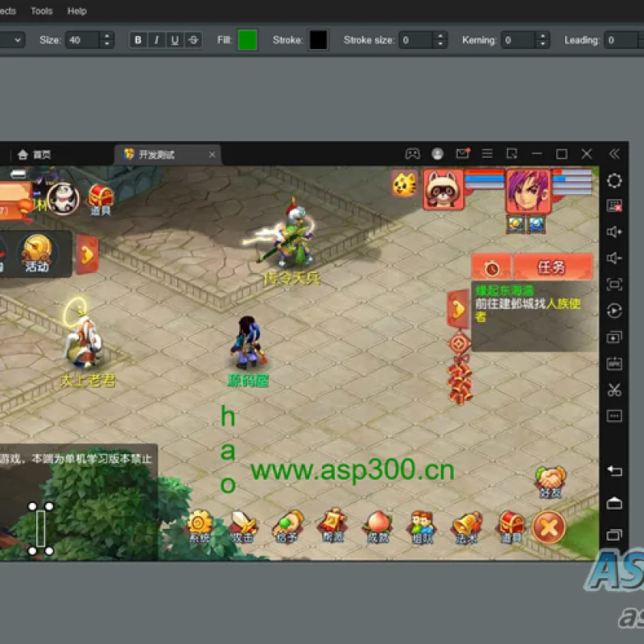
Task: Toggle emulator fullscreen icon
Action: pos(614,285)
